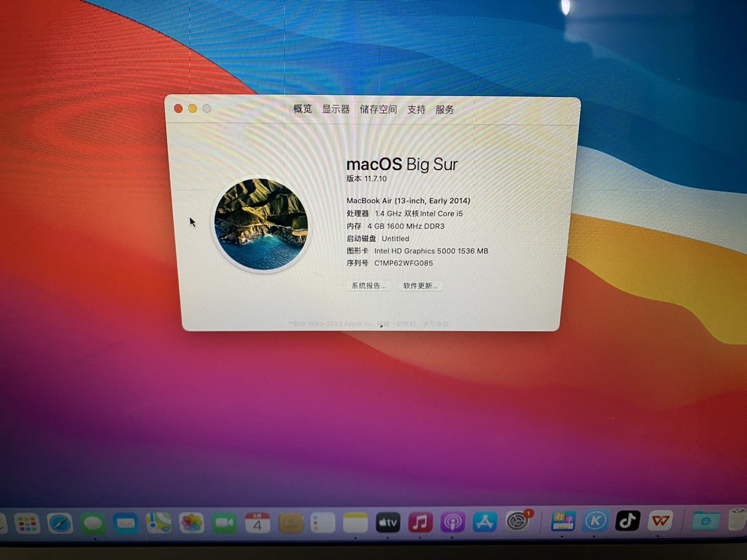The image size is (747, 560).
Task: Open Launchpad from the Dock
Action: point(27,523)
